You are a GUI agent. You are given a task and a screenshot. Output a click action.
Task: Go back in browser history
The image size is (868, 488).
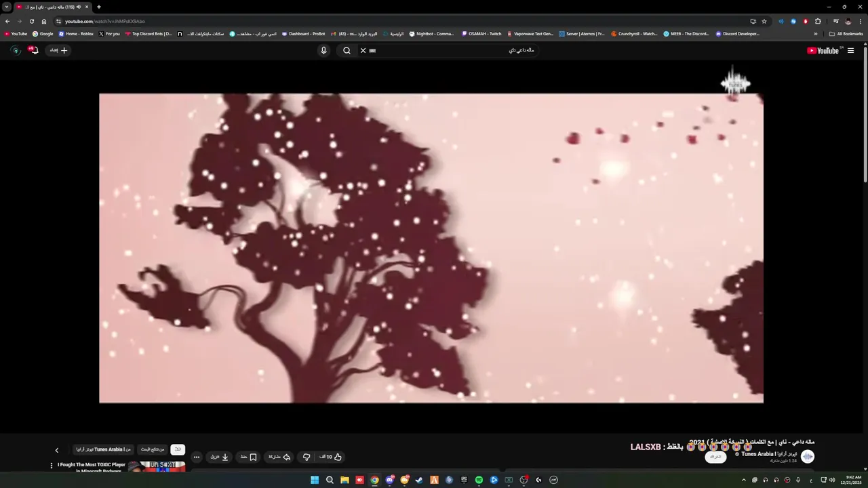click(x=7, y=21)
